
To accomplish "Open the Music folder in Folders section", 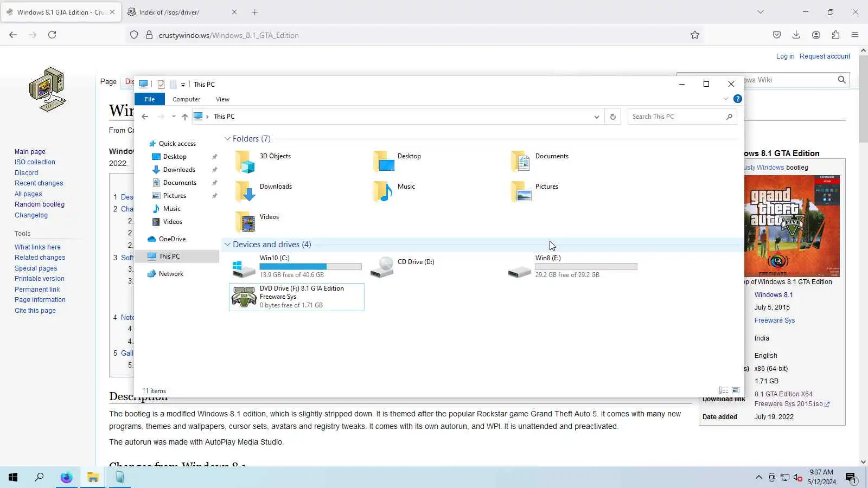I will pos(384,192).
